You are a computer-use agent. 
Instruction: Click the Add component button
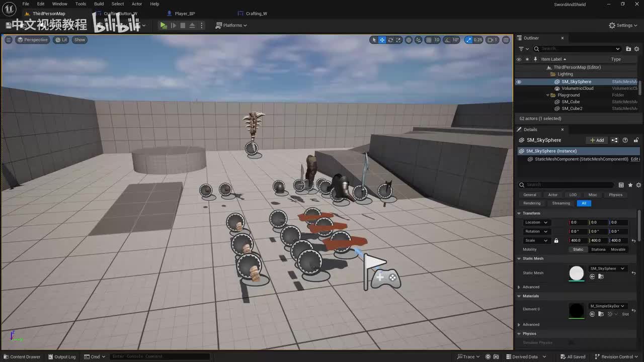(x=597, y=140)
